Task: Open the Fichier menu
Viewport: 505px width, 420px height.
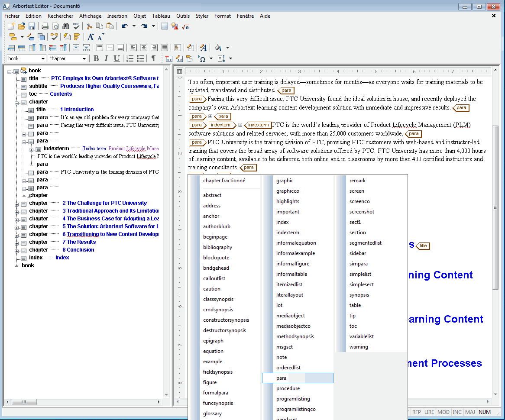Action: coord(12,16)
